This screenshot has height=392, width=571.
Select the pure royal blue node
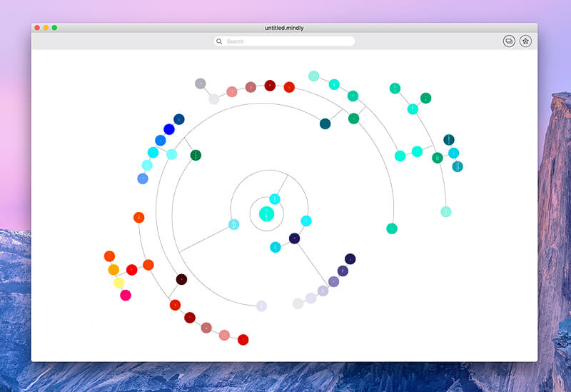[x=169, y=129]
